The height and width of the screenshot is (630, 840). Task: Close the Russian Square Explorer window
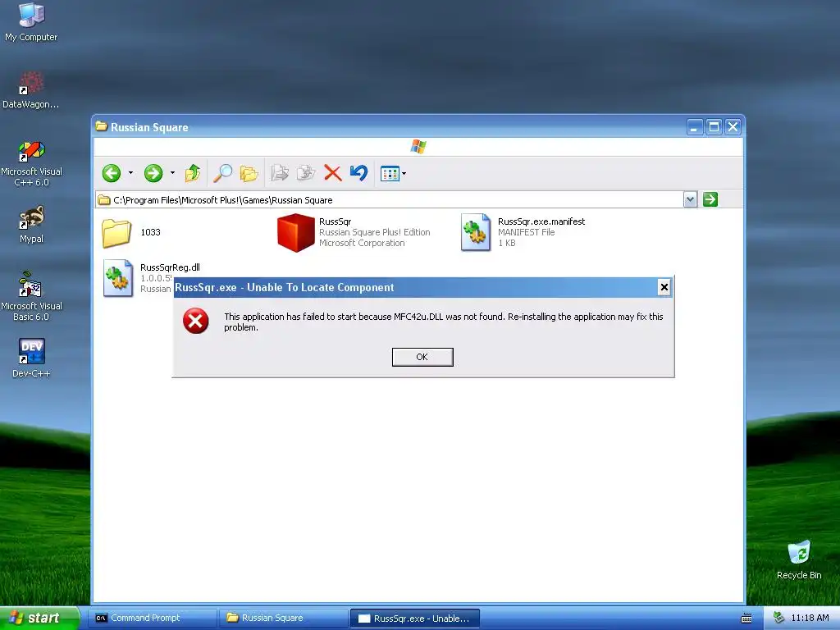(x=733, y=127)
